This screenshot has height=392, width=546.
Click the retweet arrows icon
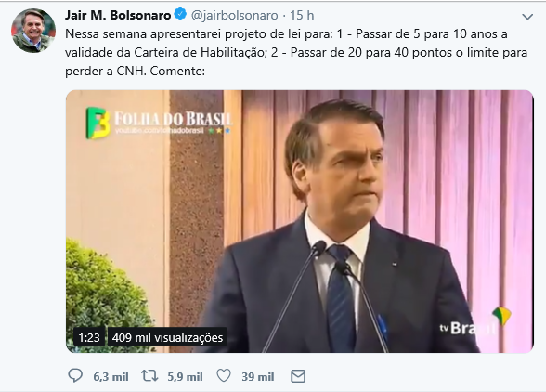click(149, 376)
